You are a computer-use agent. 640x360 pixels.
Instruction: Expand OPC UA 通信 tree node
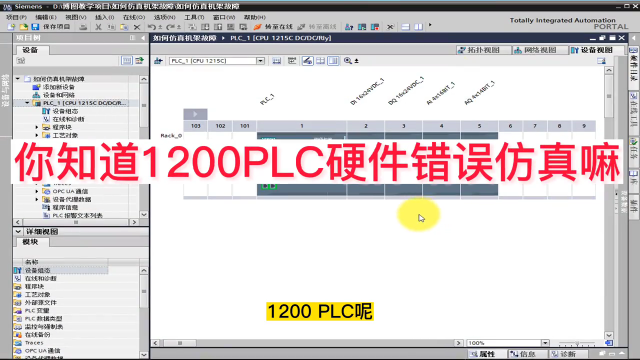click(37, 191)
